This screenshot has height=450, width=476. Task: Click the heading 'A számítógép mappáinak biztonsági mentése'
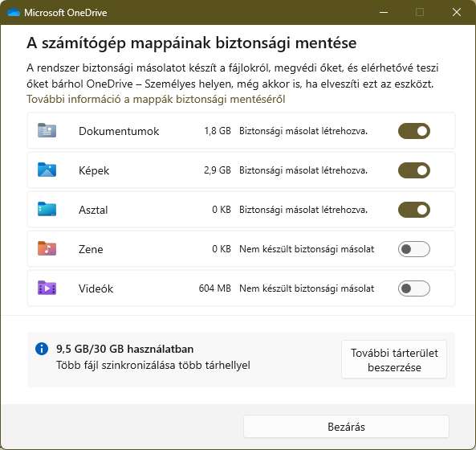(192, 43)
